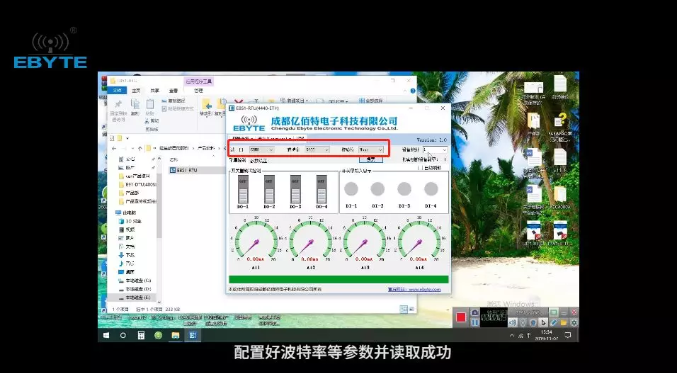Click the recorder speaker volume icon
The image size is (677, 373).
coord(512,322)
